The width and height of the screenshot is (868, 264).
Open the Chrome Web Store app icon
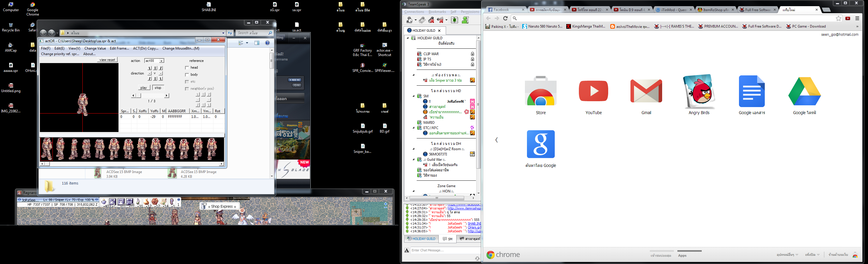point(540,91)
